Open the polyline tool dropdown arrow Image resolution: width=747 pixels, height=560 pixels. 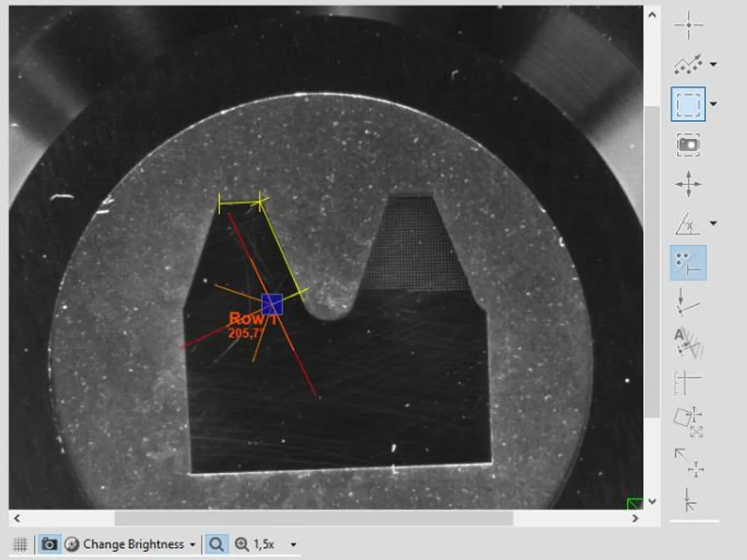(x=713, y=64)
